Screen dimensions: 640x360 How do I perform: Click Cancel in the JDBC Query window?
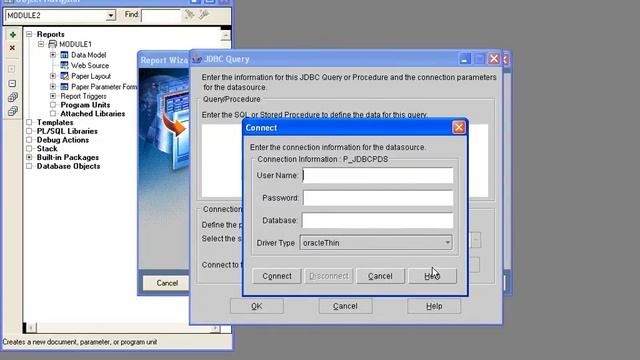pos(345,306)
